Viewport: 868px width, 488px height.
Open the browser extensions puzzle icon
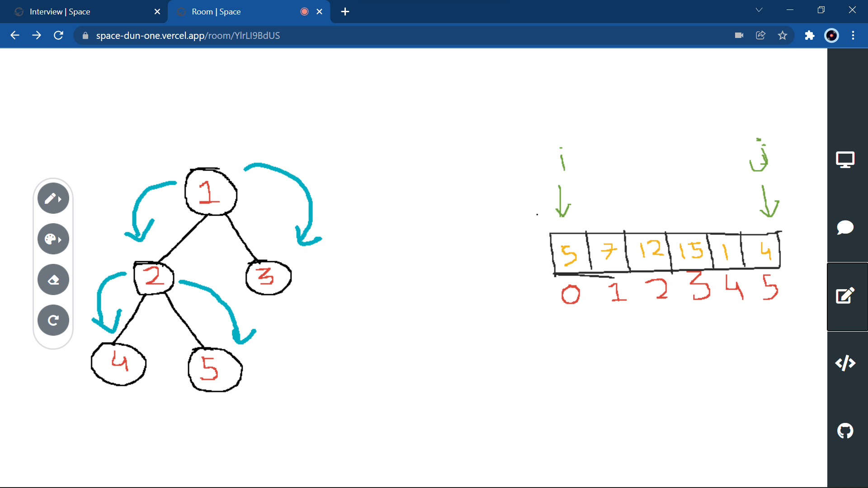pyautogui.click(x=809, y=35)
